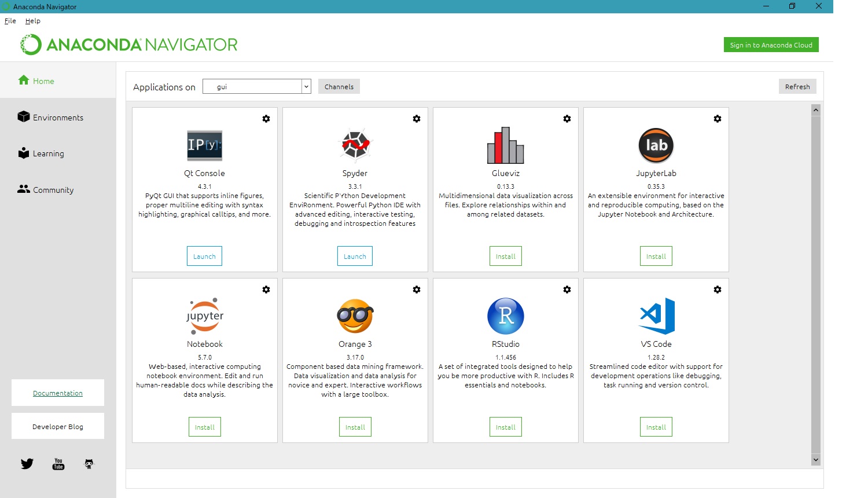Expand the environments dropdown showing gui
This screenshot has height=498, width=868.
306,86
